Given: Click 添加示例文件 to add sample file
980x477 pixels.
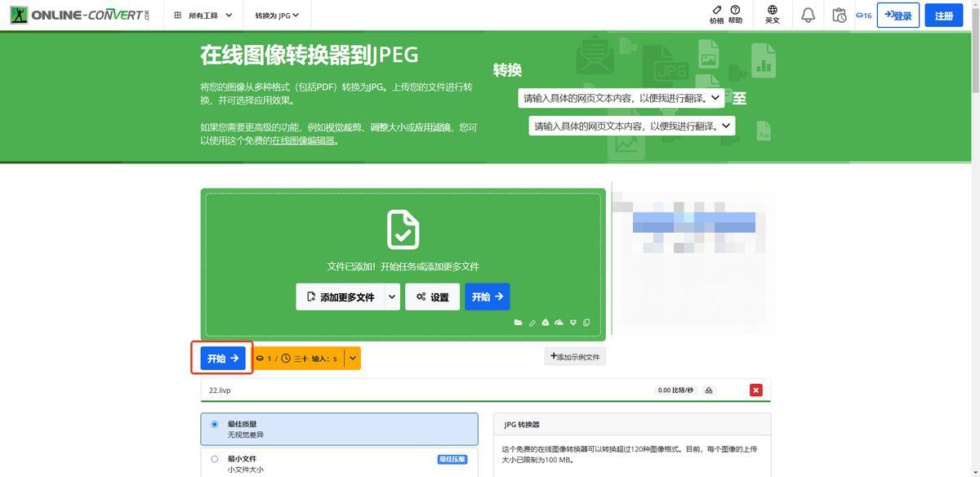Looking at the screenshot, I should point(575,356).
